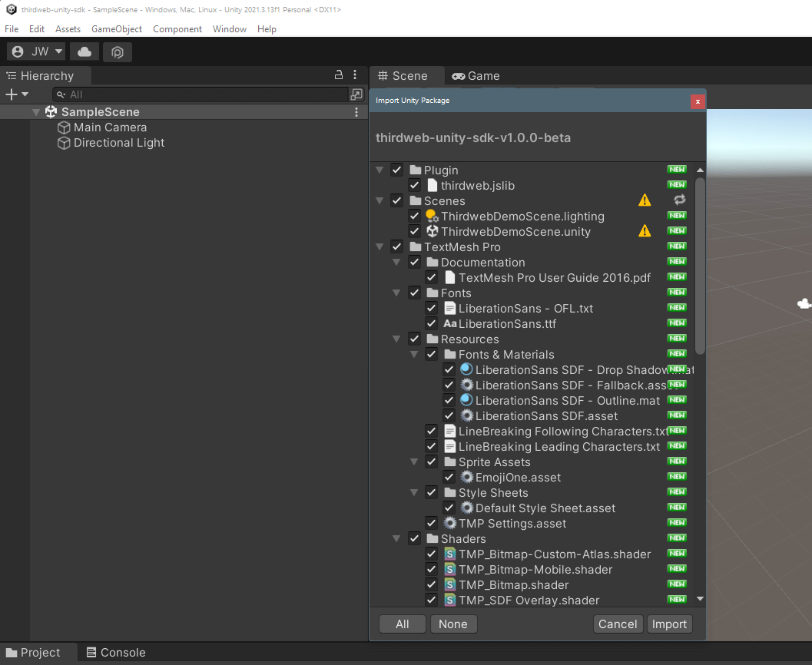
Task: Click Import to import the package
Action: (x=669, y=624)
